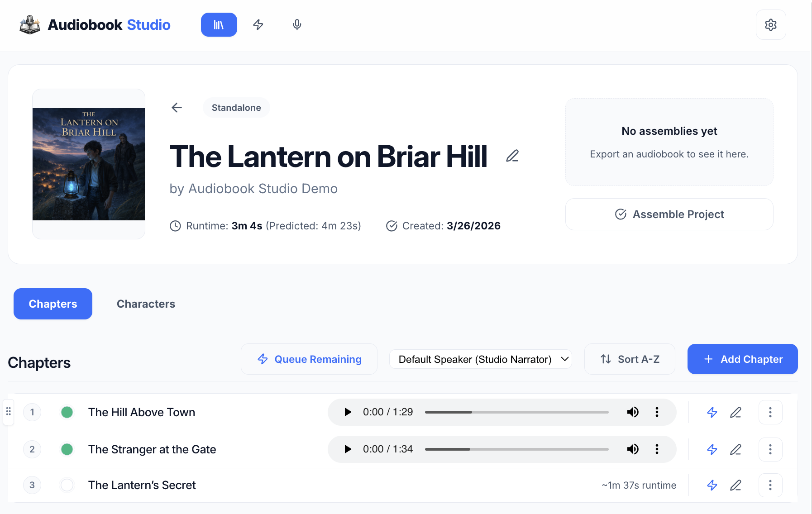Screen dimensions: 812x514
Task: Regenerate audio for The Stranger at the Gate
Action: click(x=712, y=449)
